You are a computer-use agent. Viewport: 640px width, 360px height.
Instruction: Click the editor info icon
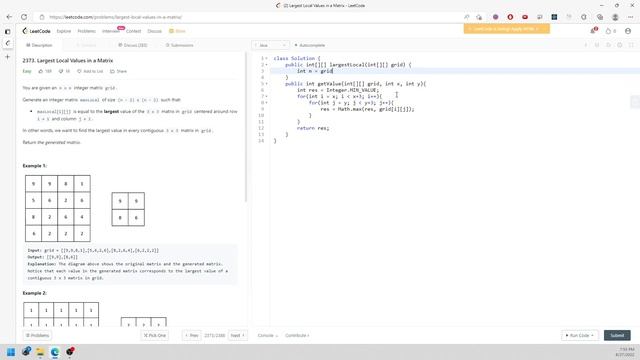(586, 45)
